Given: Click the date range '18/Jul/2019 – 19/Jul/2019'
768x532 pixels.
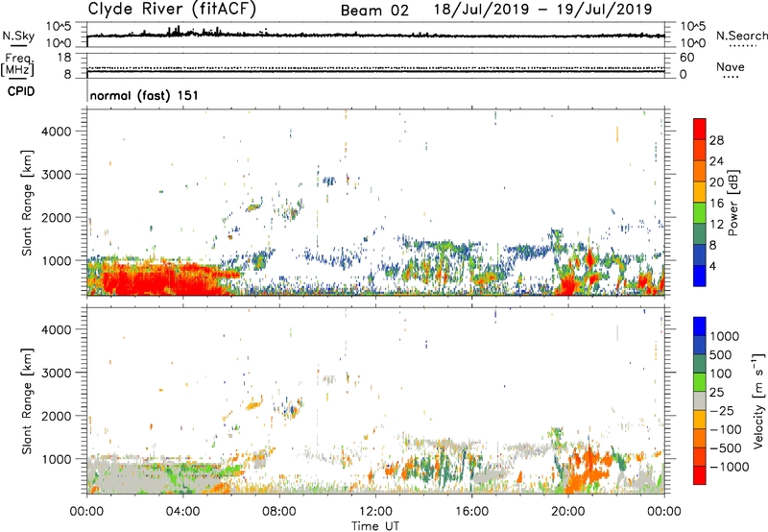Looking at the screenshot, I should coord(542,10).
